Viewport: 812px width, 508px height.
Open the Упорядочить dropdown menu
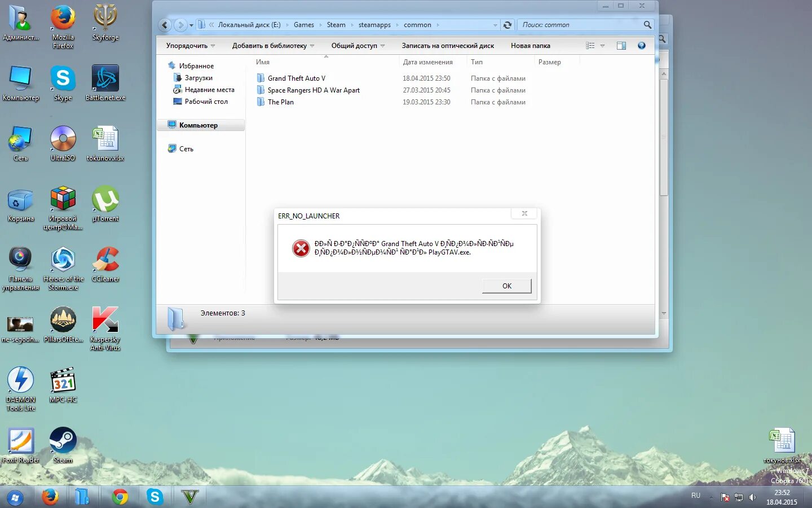coord(190,46)
